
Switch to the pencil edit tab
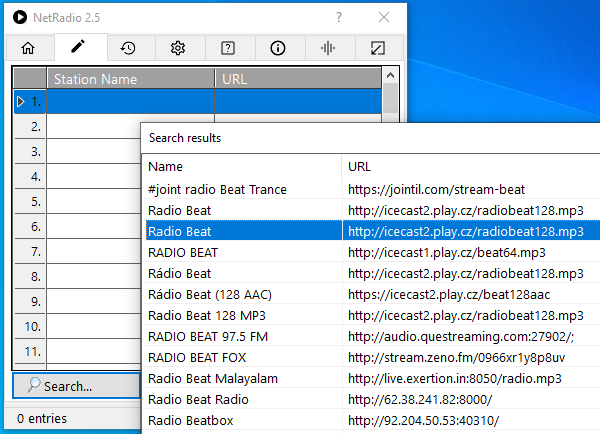click(x=78, y=47)
